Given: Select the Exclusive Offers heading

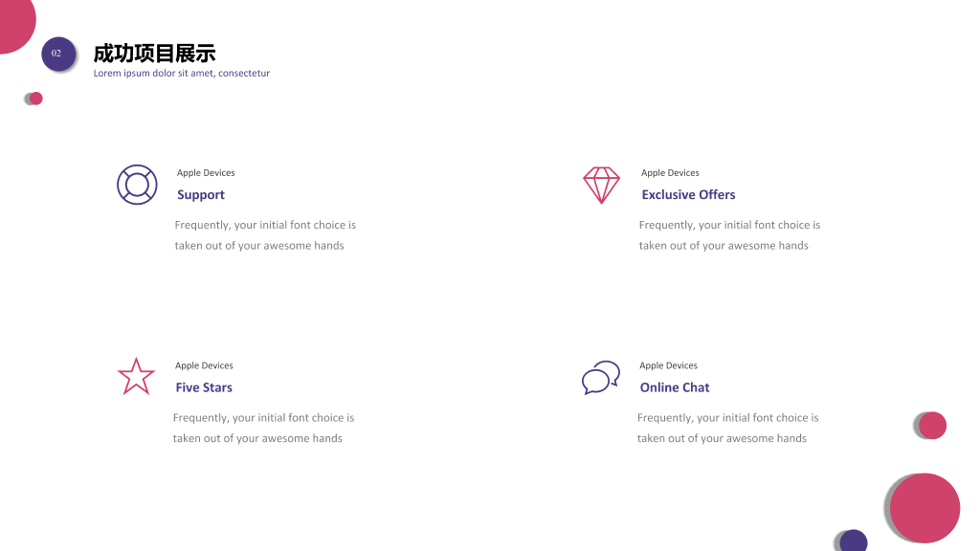Looking at the screenshot, I should tap(688, 194).
